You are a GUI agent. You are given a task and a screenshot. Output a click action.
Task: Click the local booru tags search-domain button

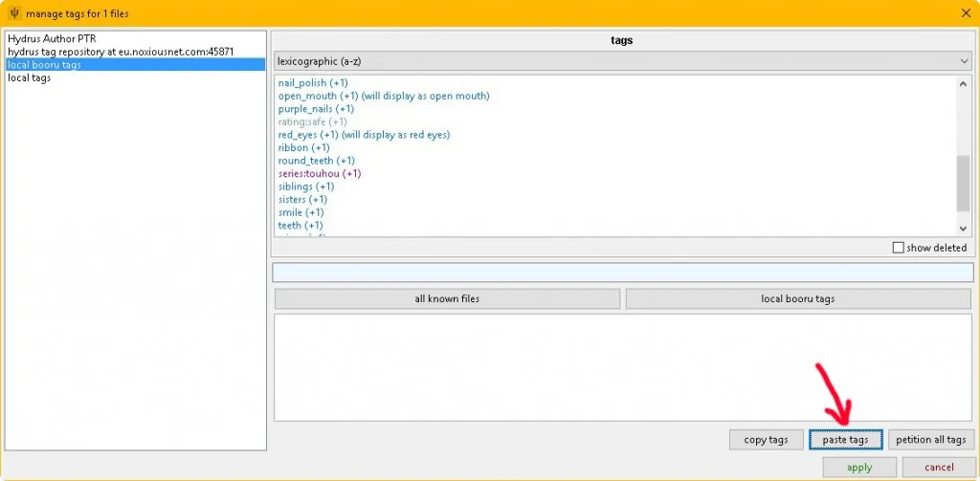coord(797,299)
